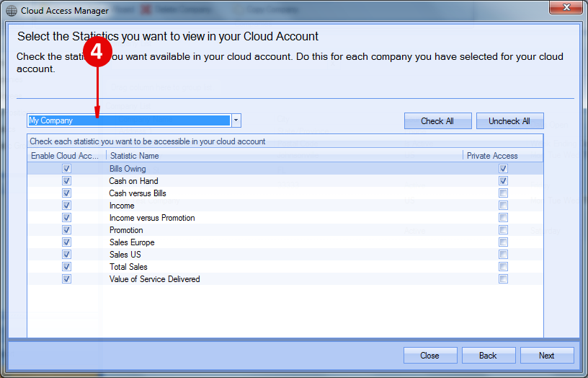Toggle cloud access for Promotion

pos(67,229)
